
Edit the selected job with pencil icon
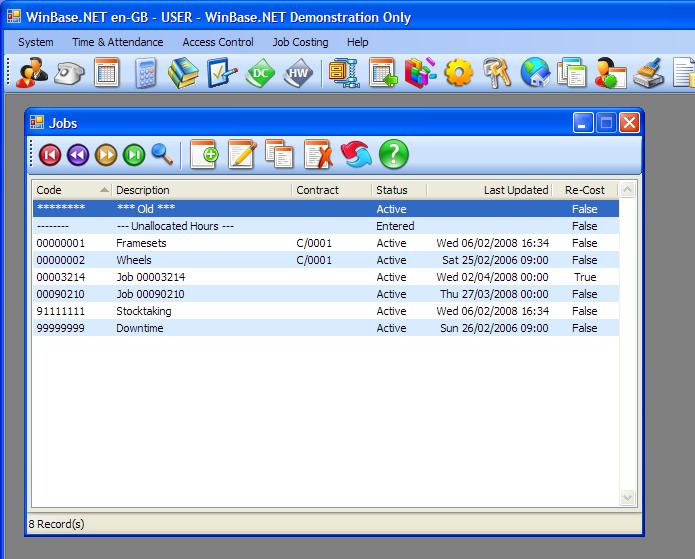click(242, 154)
